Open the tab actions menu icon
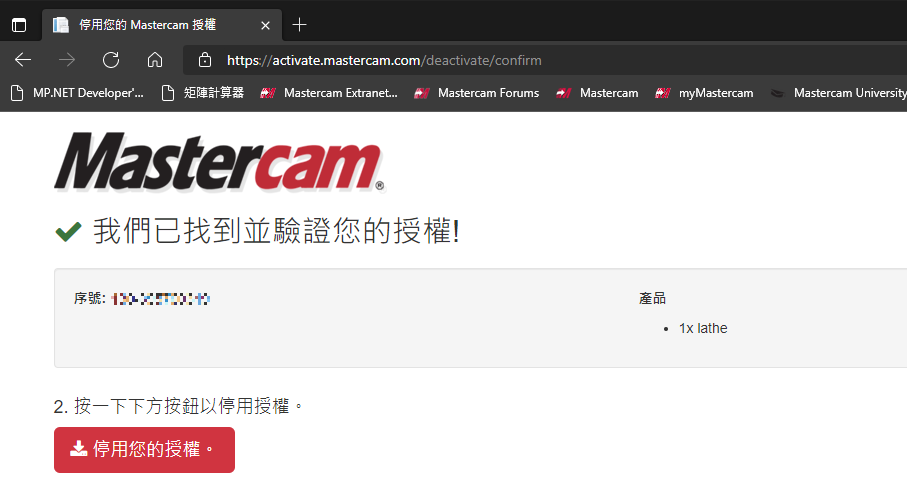 [x=19, y=25]
